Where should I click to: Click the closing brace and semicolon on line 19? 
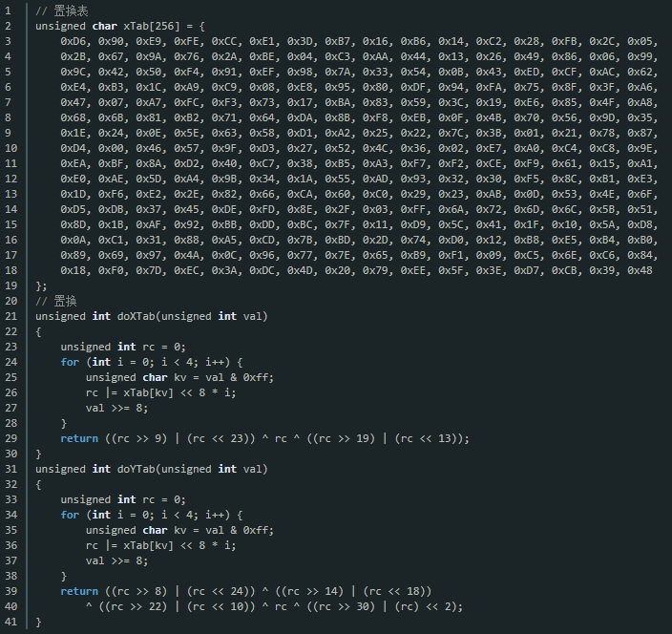[x=41, y=285]
